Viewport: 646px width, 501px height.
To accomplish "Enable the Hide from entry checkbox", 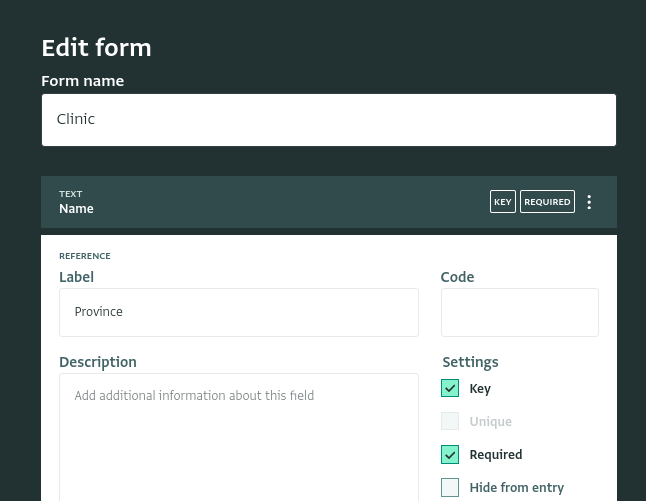I will tap(450, 487).
